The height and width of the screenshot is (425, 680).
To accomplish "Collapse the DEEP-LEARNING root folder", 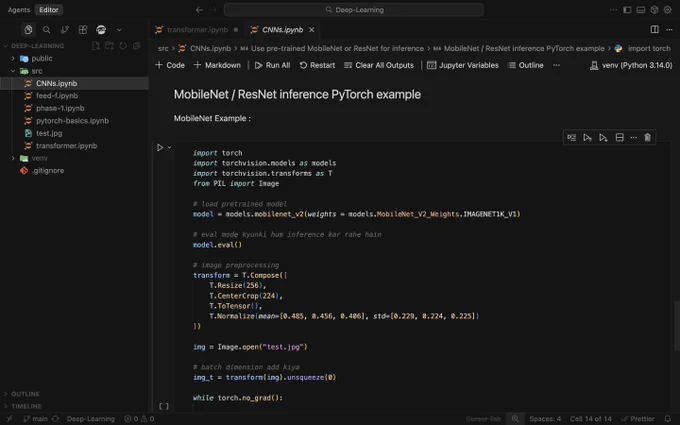I will pyautogui.click(x=38, y=46).
